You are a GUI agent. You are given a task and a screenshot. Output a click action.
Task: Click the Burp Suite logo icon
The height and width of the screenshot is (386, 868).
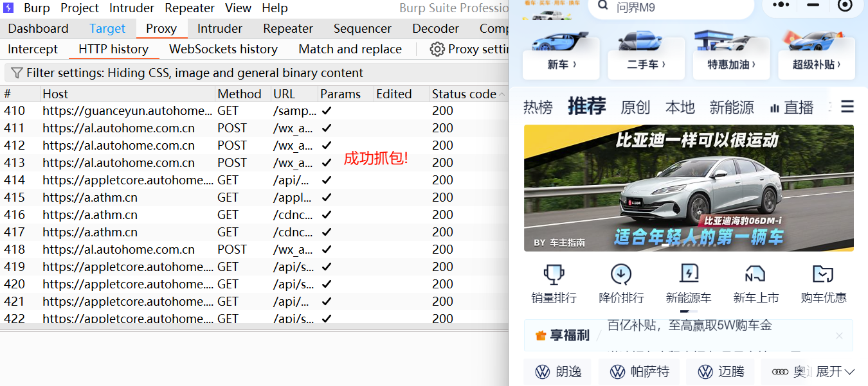(x=8, y=8)
